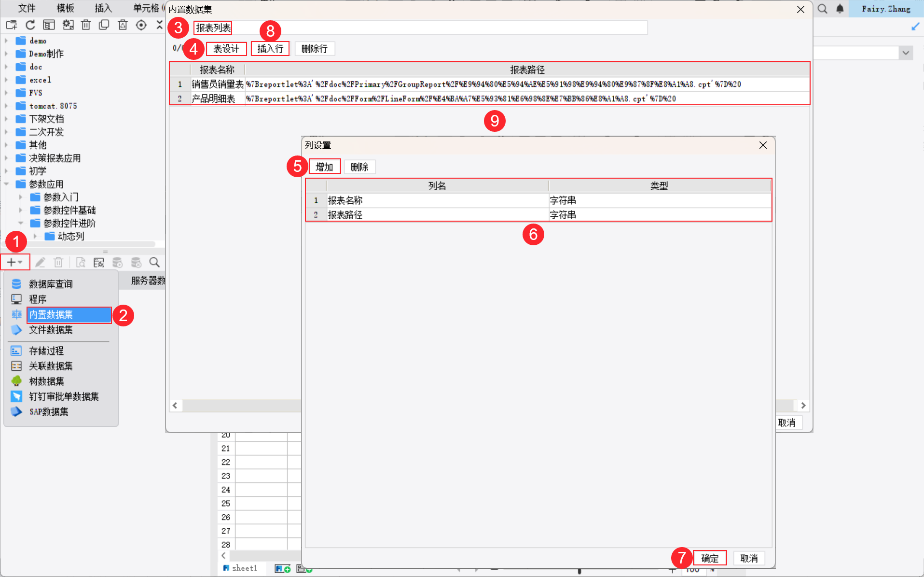This screenshot has width=924, height=577.
Task: Click the database cancel icon in the dataset toolbar
Action: point(136,262)
